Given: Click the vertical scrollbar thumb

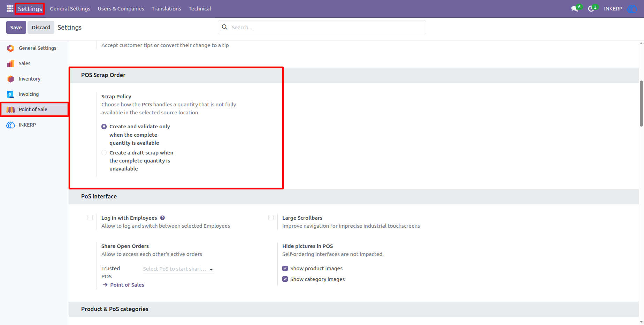Looking at the screenshot, I should pos(641,104).
